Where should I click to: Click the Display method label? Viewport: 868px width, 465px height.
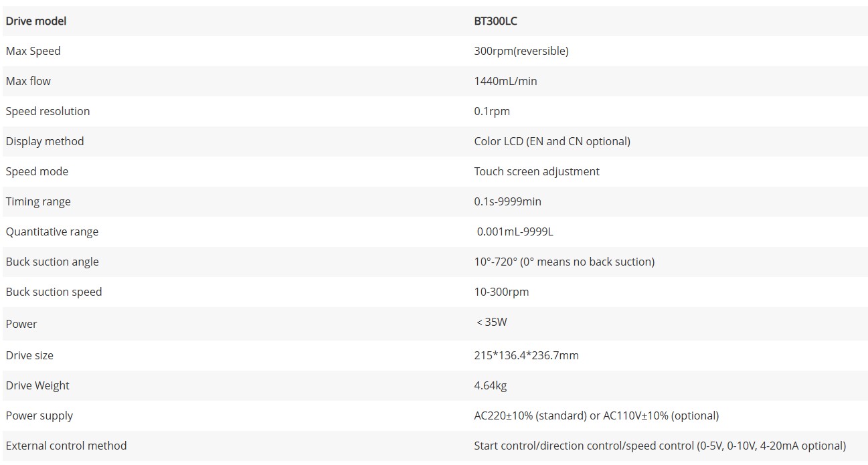coord(45,141)
